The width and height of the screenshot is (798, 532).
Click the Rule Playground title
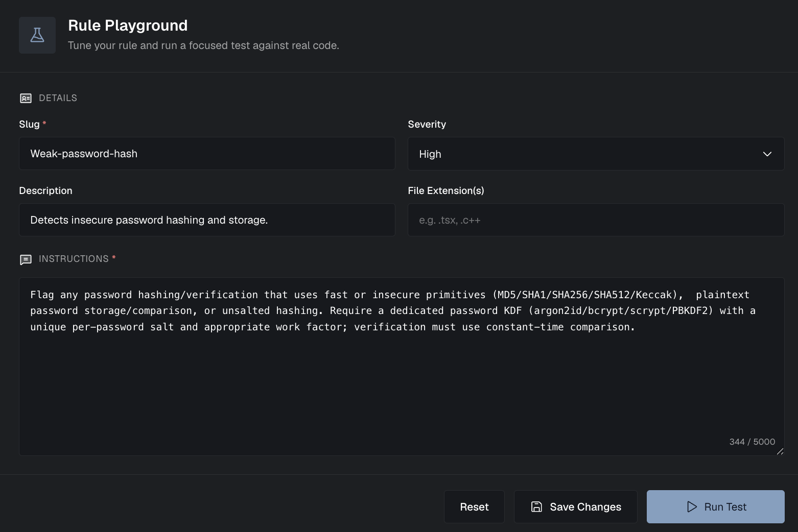(128, 25)
